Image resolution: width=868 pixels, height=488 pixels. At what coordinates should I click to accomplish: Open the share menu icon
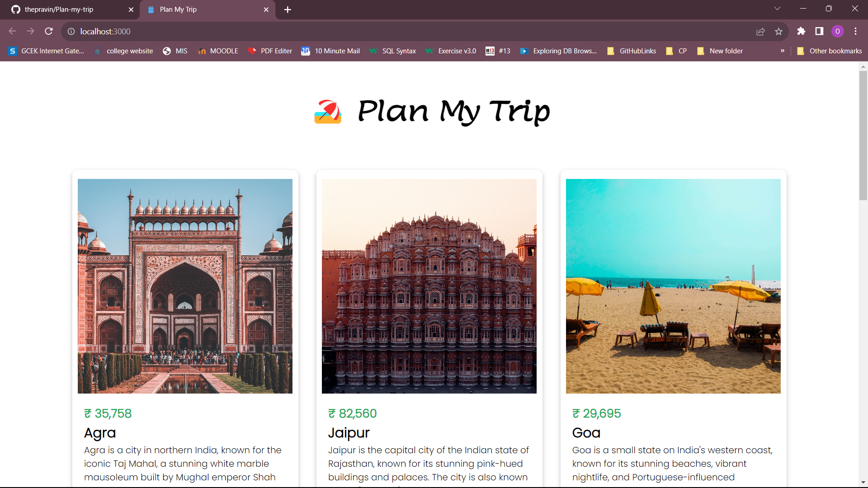pyautogui.click(x=761, y=32)
